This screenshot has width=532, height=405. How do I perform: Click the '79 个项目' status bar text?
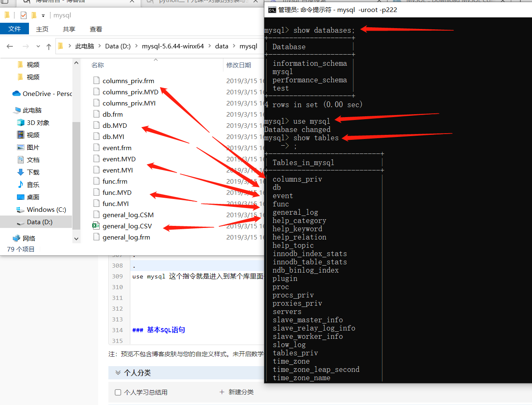tap(21, 249)
